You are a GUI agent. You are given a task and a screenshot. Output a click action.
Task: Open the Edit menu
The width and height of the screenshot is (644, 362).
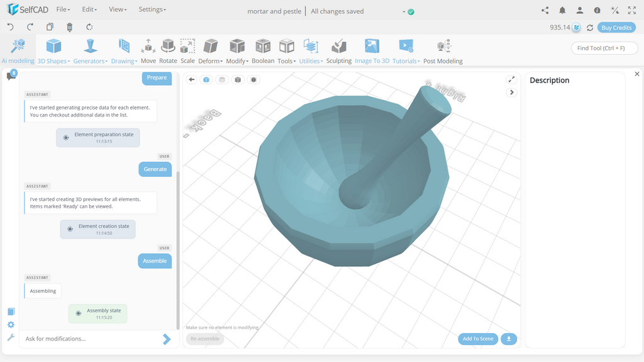[89, 9]
